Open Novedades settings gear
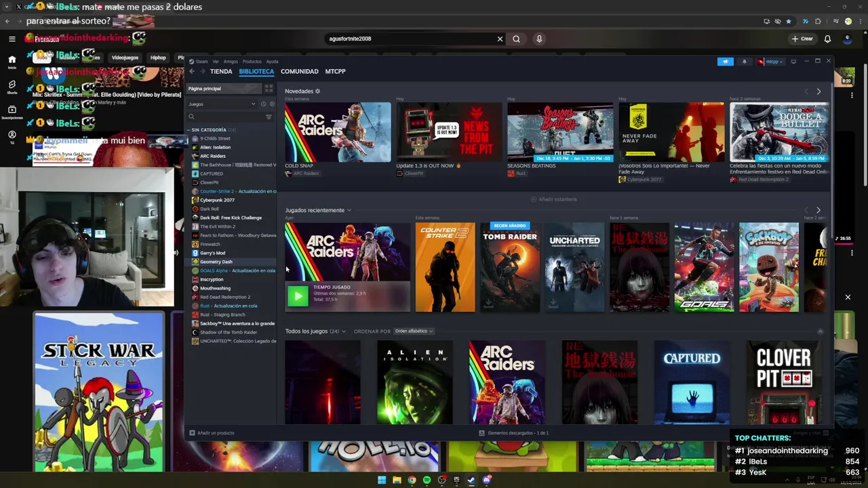 [317, 91]
